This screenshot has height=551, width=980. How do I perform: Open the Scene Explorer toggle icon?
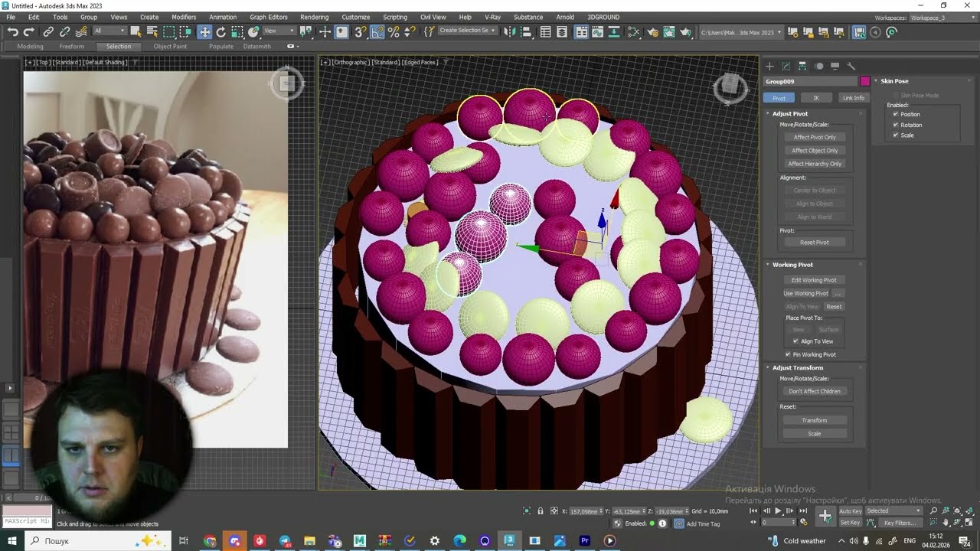[545, 31]
